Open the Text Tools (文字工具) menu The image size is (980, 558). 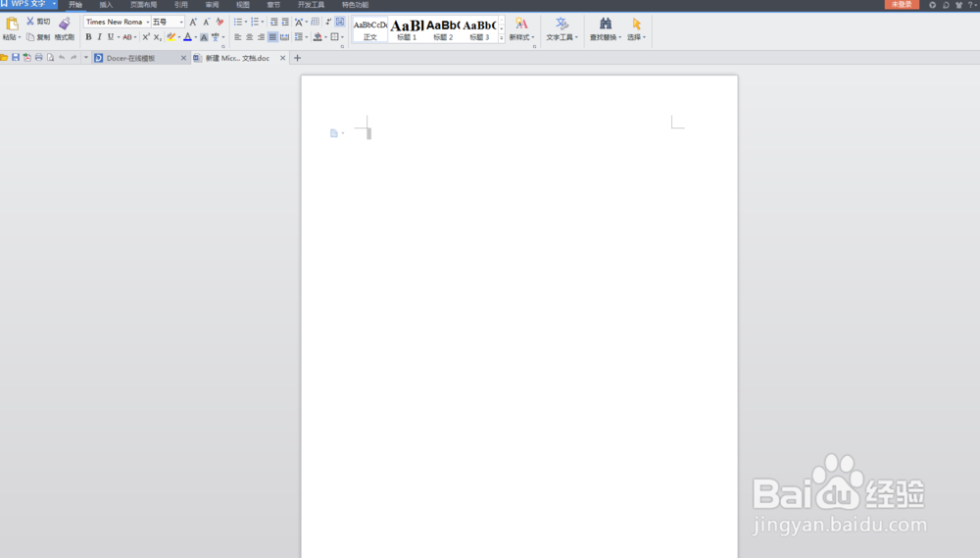click(562, 29)
